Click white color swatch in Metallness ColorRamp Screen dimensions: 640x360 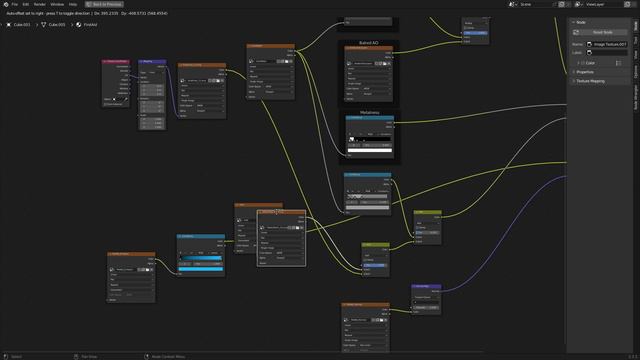[370, 150]
